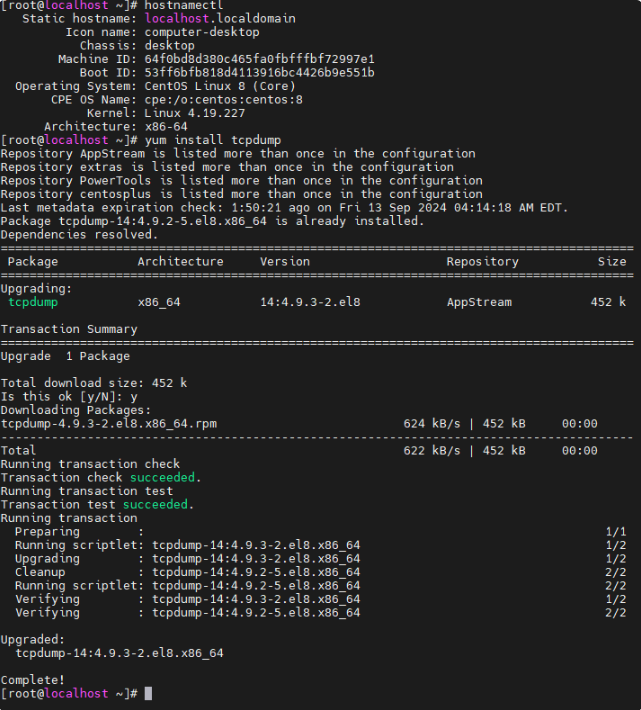Click the green 'succeeded' after transaction check

[x=163, y=477]
